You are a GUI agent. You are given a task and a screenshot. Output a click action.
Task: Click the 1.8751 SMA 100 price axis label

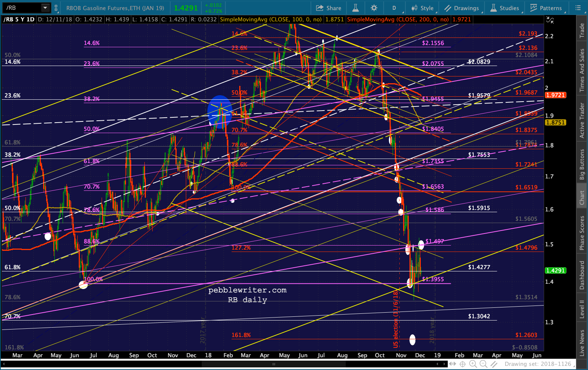555,123
